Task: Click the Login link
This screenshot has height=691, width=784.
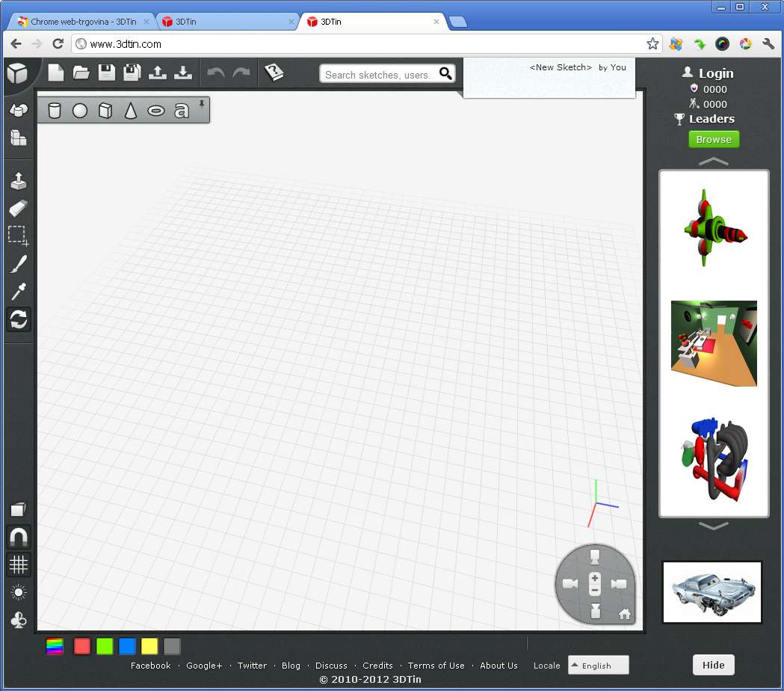Action: 715,73
